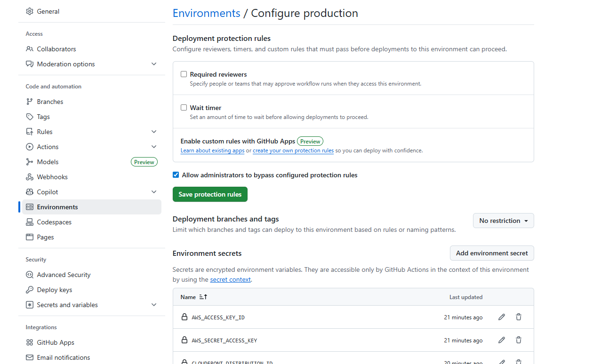Viewport: 593px width, 364px height.
Task: Uncheck Allow administrators to bypass protection rules
Action: [x=176, y=175]
